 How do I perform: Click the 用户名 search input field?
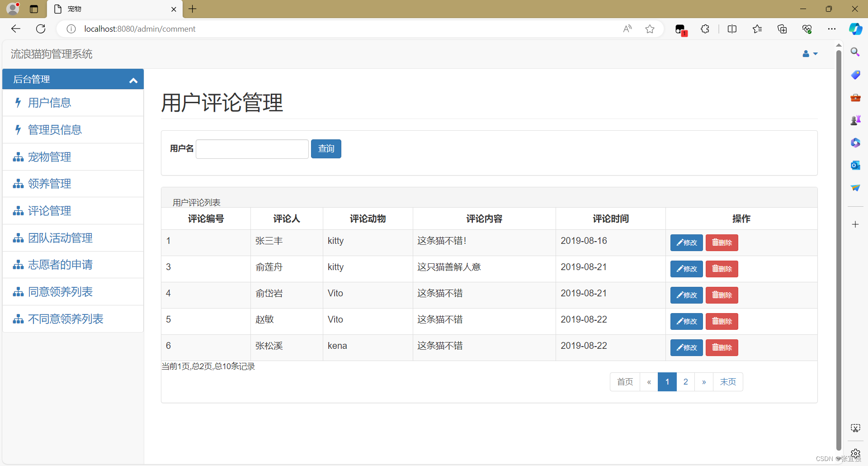(x=252, y=149)
